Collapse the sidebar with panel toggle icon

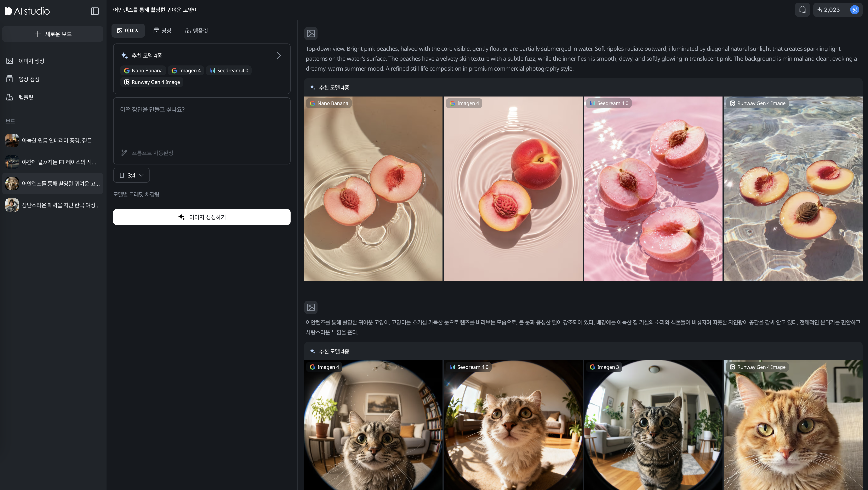click(95, 11)
